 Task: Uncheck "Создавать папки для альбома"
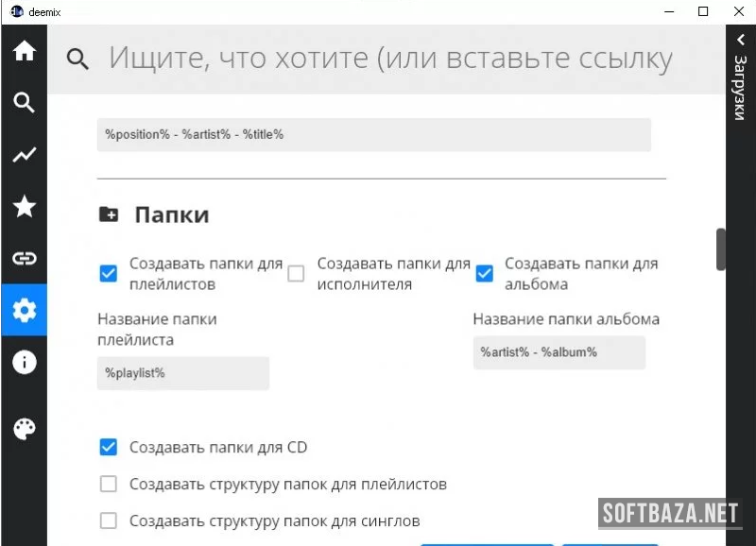tap(484, 274)
